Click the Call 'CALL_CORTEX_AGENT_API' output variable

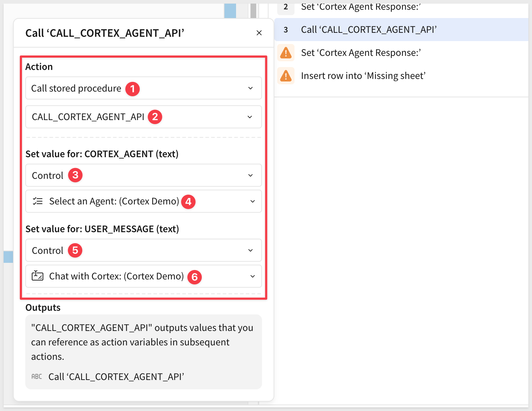click(116, 377)
